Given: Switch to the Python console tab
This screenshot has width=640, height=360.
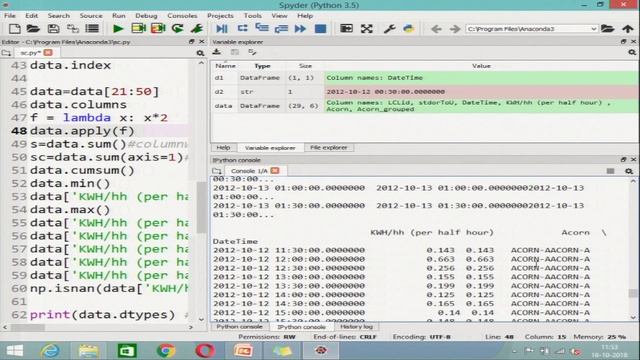Looking at the screenshot, I should [240, 327].
